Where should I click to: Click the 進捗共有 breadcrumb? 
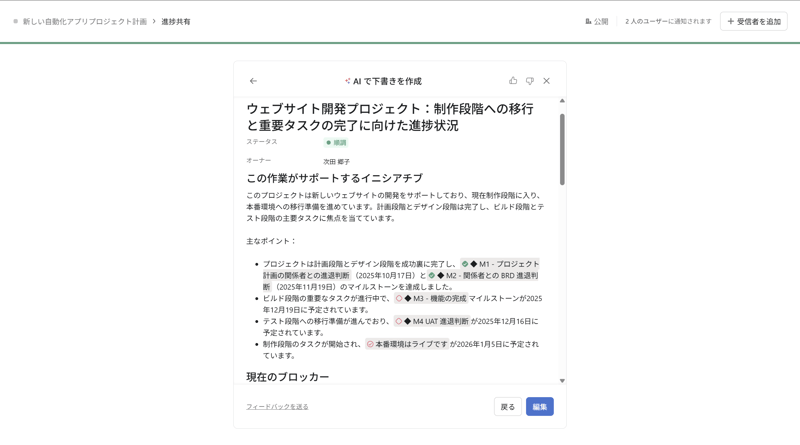click(x=176, y=21)
